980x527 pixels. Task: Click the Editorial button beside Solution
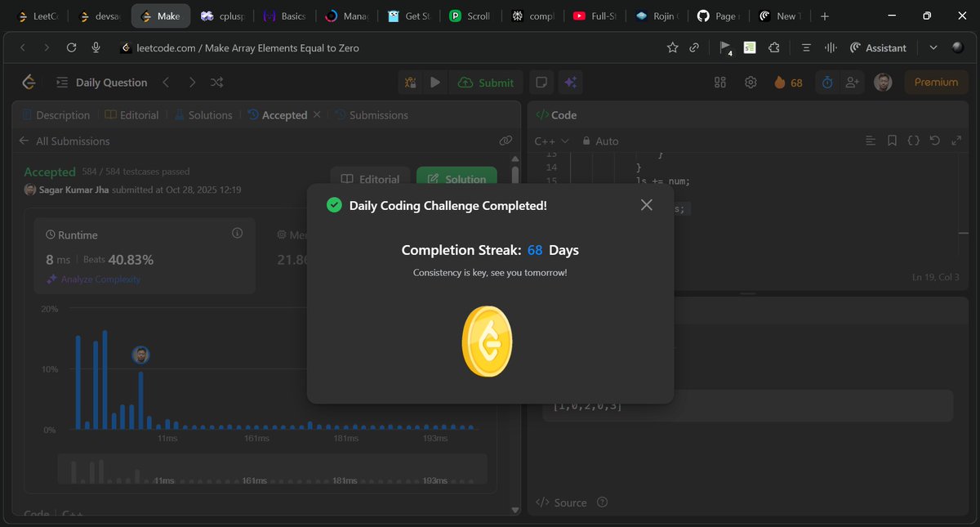(x=370, y=179)
